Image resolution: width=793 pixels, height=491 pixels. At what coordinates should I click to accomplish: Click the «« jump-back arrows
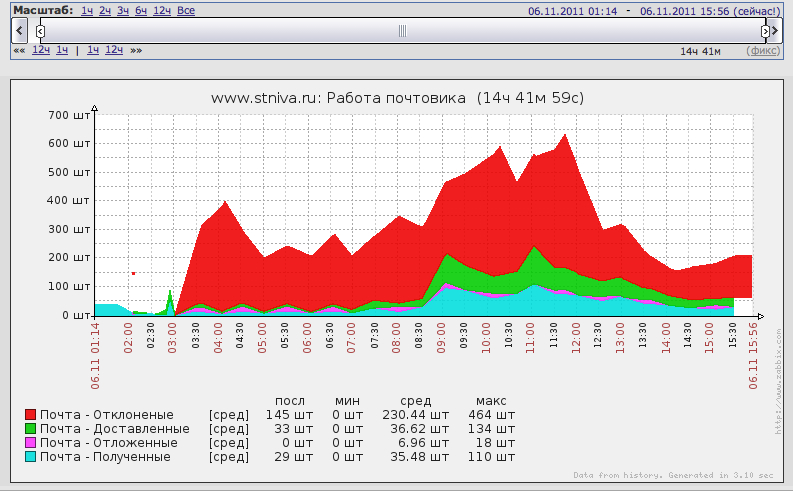(x=19, y=50)
